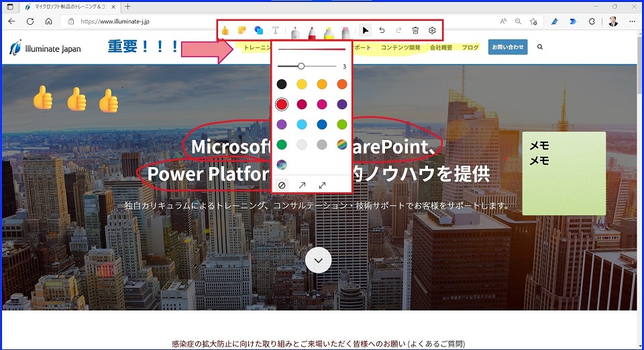Image resolution: width=644 pixels, height=350 pixels.
Task: Refresh the current page
Action: (x=30, y=21)
